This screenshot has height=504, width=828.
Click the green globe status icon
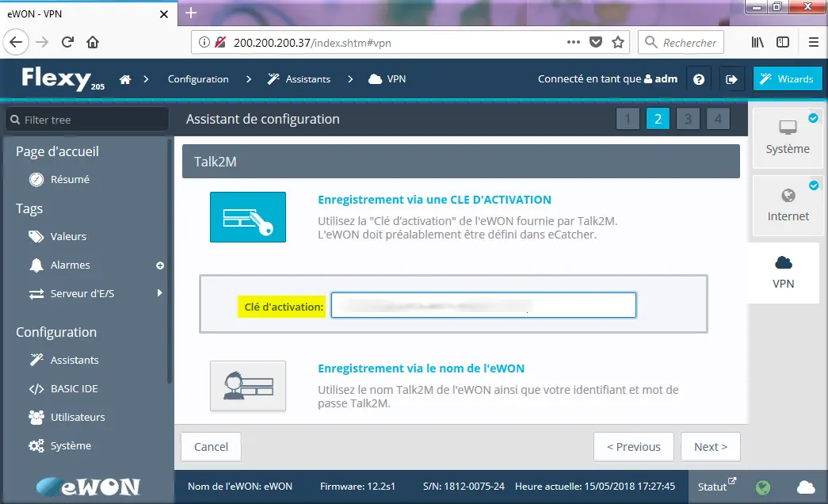[762, 487]
